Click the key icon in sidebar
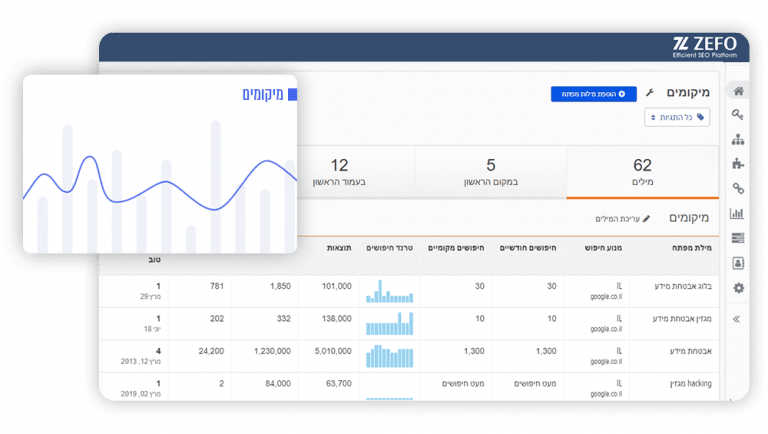Screen dimensions: 768x434 pos(738,115)
